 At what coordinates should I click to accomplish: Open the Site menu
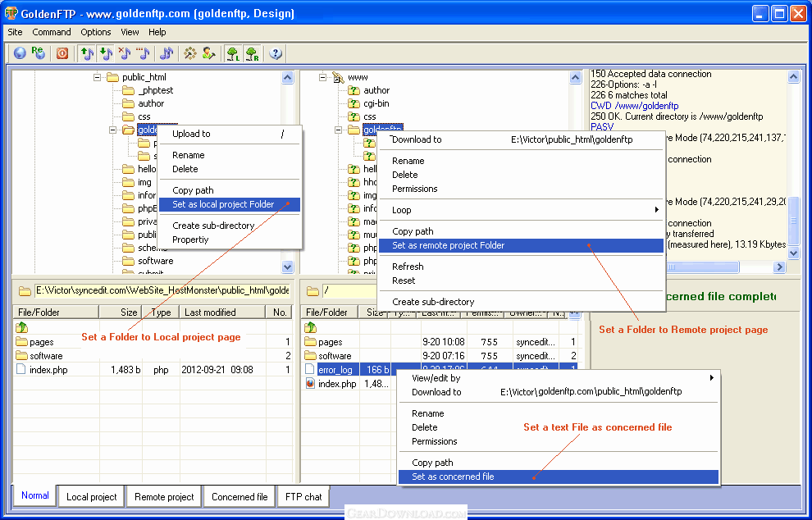(x=15, y=32)
